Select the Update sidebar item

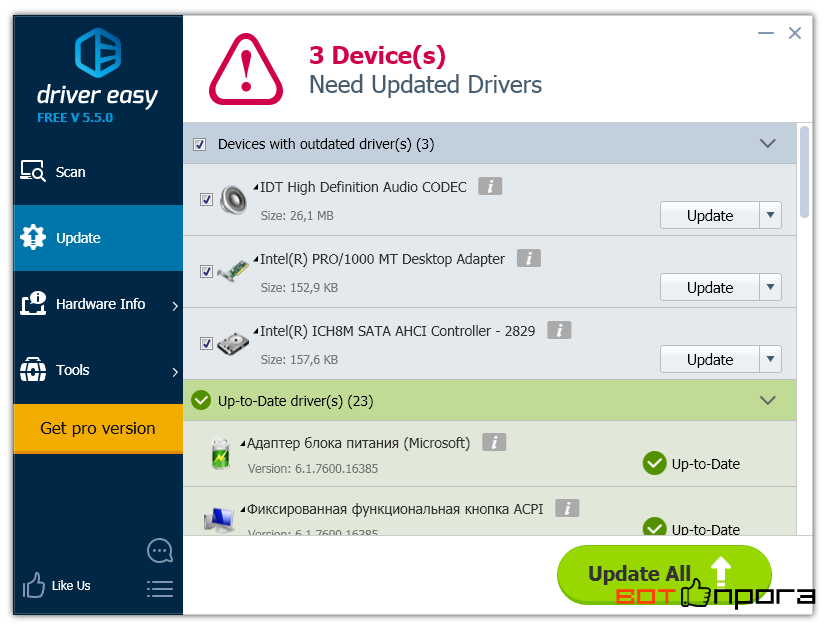pyautogui.click(x=98, y=238)
